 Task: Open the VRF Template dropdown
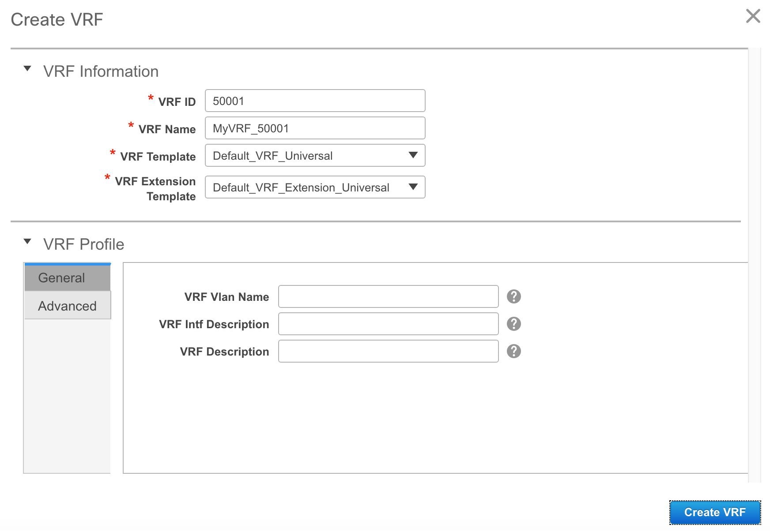point(315,155)
